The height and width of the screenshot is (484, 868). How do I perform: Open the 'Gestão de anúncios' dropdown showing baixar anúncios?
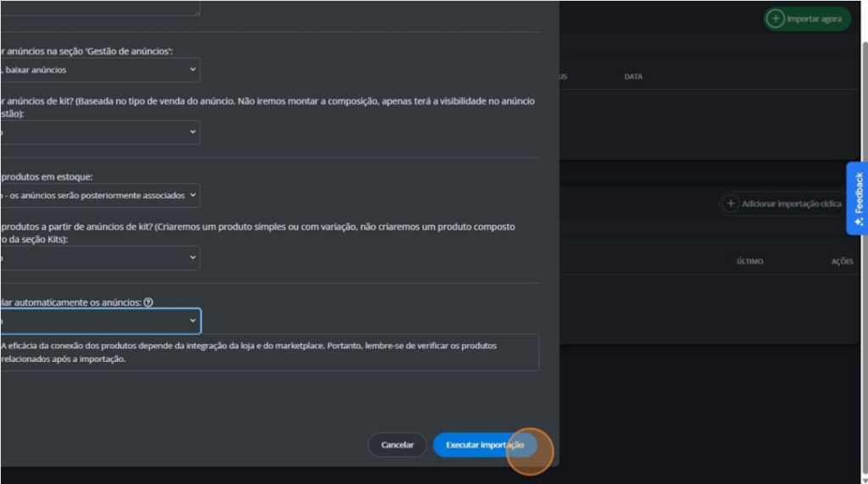click(100, 70)
